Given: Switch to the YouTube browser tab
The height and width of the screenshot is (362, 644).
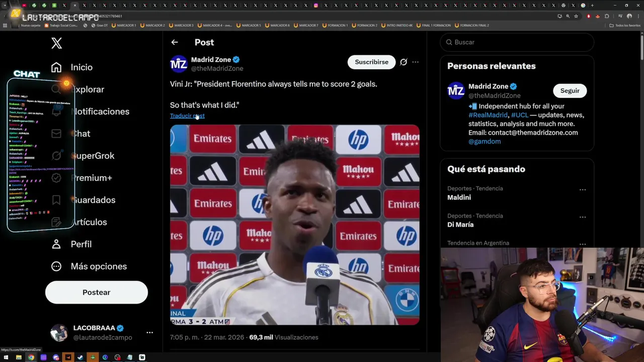Looking at the screenshot, I should click(x=24, y=6).
